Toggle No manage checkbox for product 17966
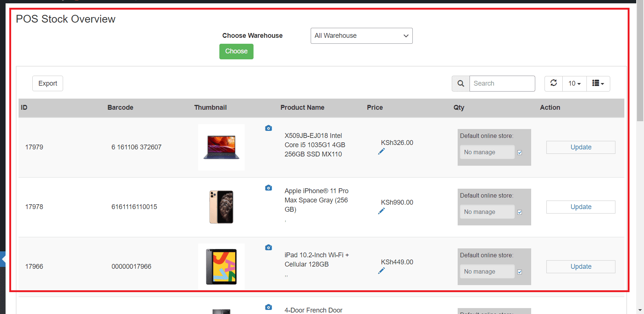Image resolution: width=644 pixels, height=314 pixels. [x=520, y=272]
